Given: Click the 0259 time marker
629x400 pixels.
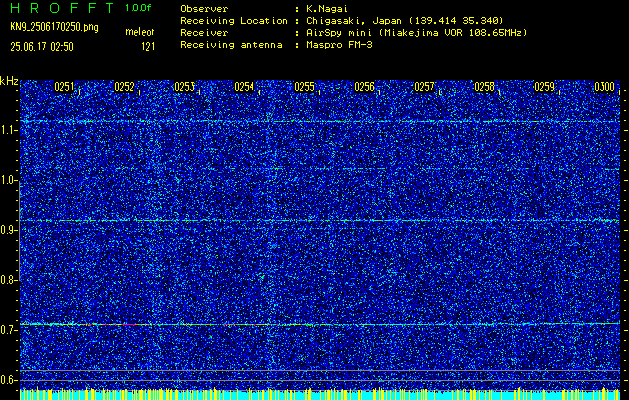Looking at the screenshot, I should tap(545, 87).
